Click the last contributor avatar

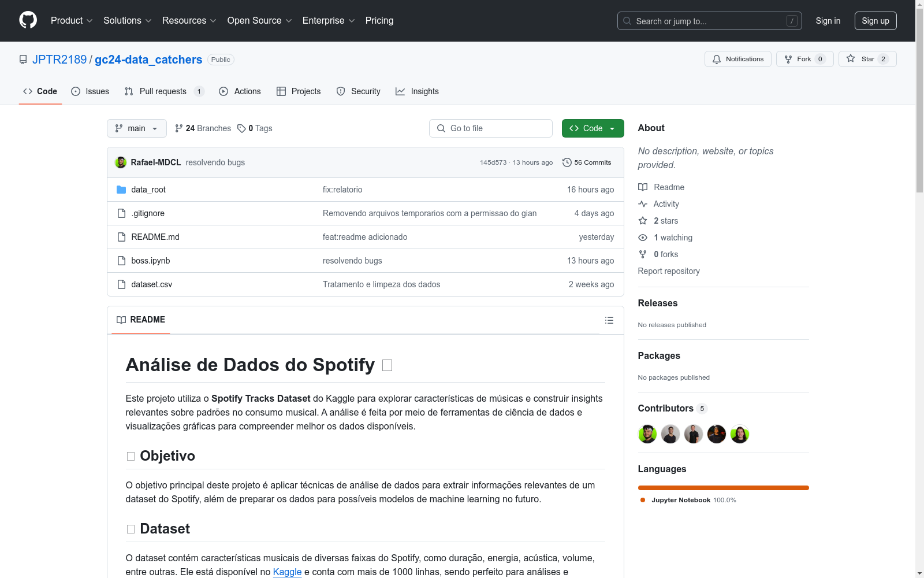point(740,434)
